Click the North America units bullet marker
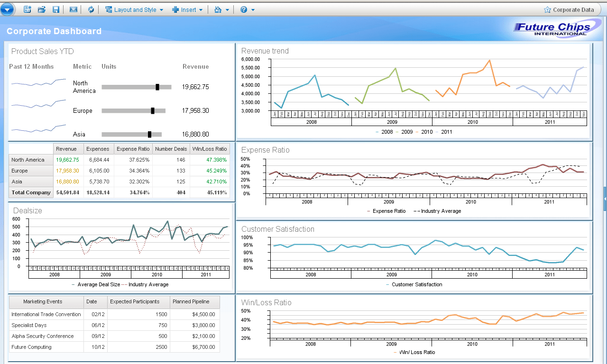 click(157, 87)
